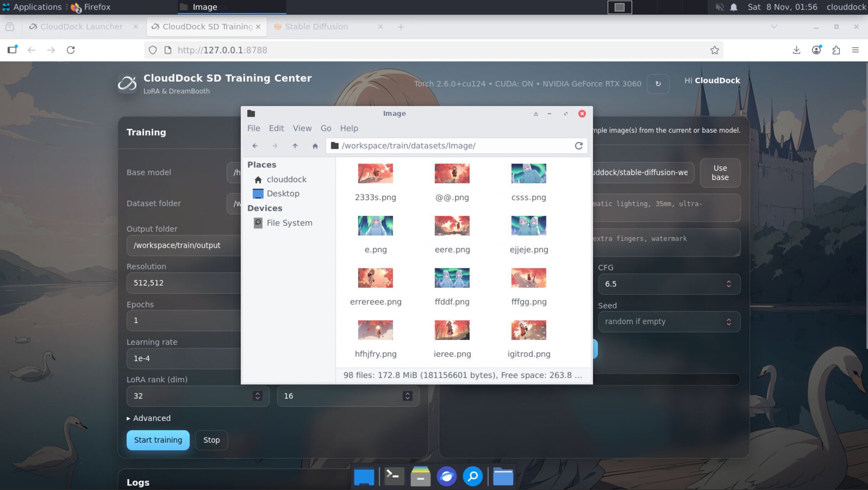Screen dimensions: 868x490
Task: Select the e.png thumbnail
Action: [375, 225]
